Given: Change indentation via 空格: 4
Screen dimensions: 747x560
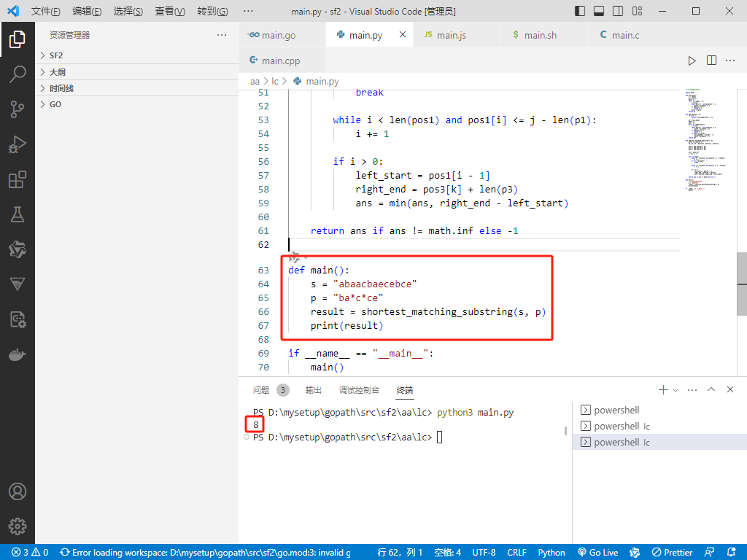Looking at the screenshot, I should click(x=447, y=553).
